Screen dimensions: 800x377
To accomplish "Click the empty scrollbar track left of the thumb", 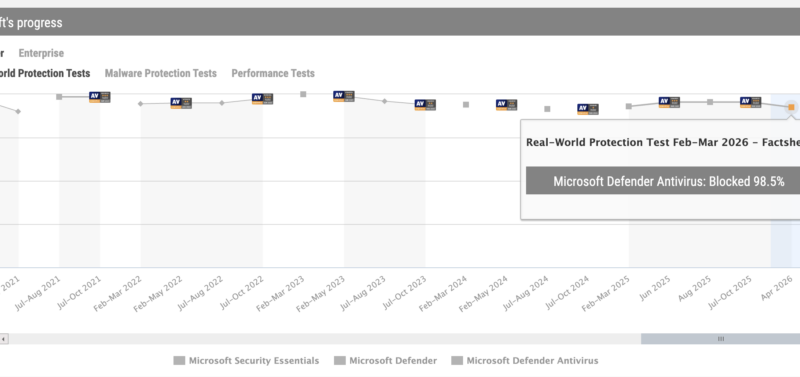I will tap(324, 339).
